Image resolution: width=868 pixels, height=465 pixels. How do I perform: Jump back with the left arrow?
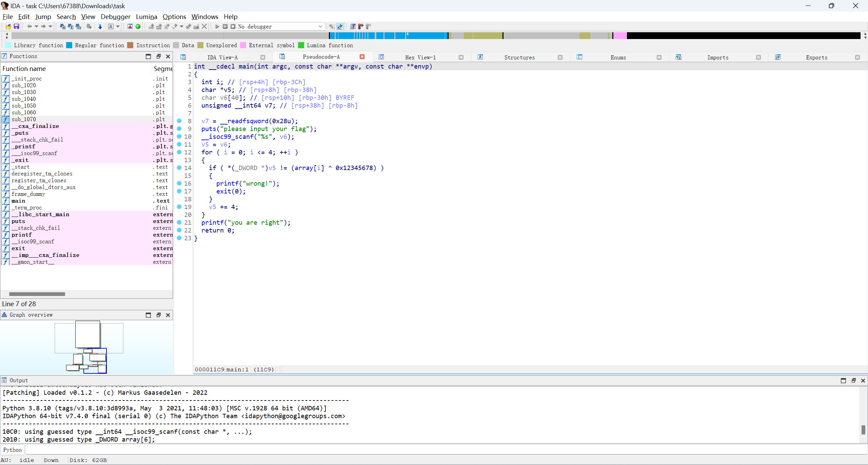[29, 26]
